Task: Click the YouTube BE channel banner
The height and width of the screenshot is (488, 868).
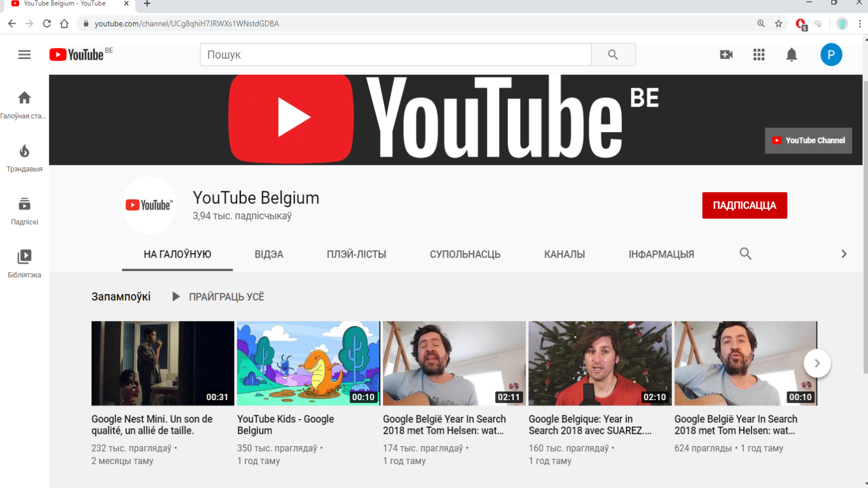Action: click(456, 120)
